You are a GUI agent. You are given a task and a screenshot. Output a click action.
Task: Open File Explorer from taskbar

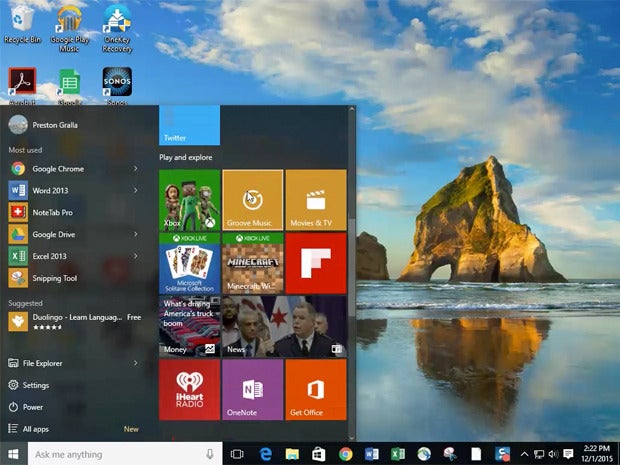click(292, 454)
